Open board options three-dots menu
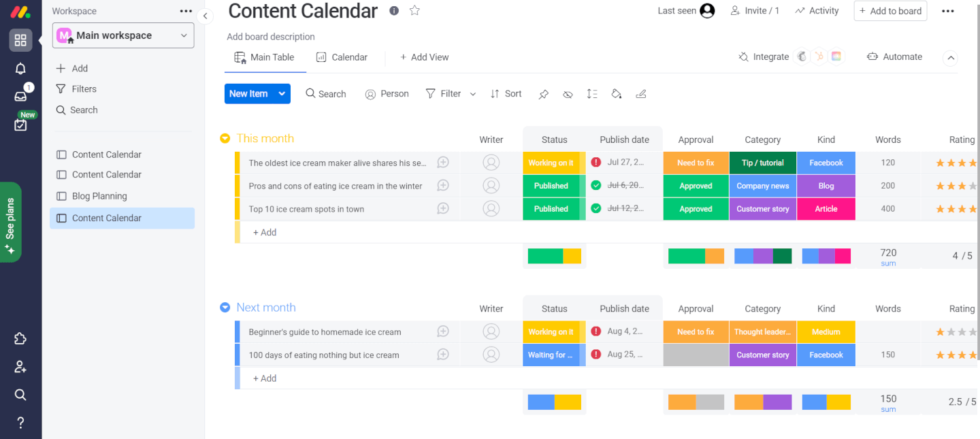The height and width of the screenshot is (439, 980). click(x=948, y=11)
